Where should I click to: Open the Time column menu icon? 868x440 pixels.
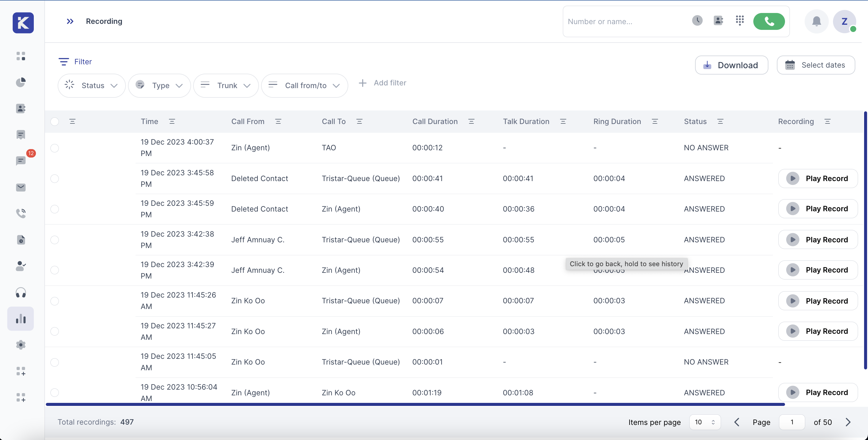[x=172, y=121]
